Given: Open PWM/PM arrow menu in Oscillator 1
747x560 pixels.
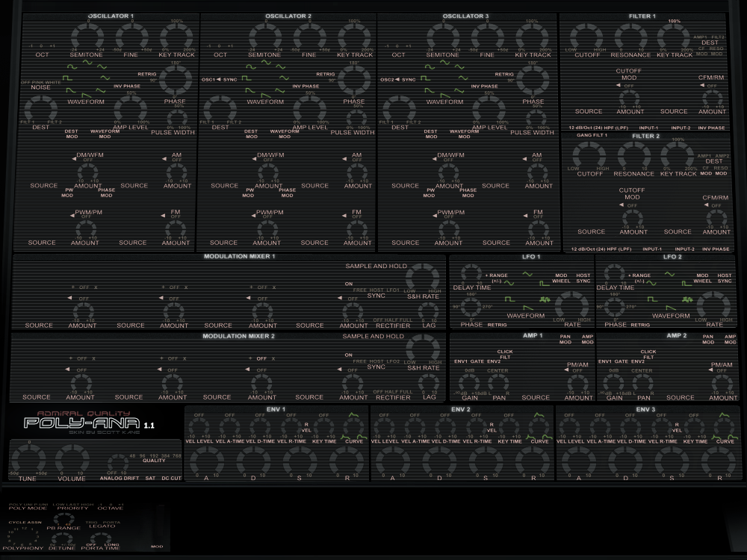Looking at the screenshot, I should tap(72, 216).
